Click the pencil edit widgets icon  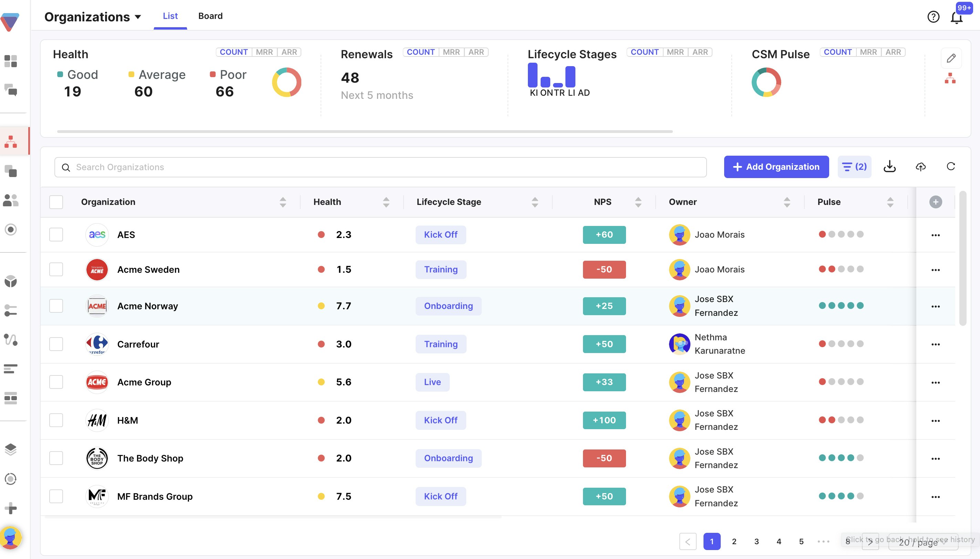point(951,58)
